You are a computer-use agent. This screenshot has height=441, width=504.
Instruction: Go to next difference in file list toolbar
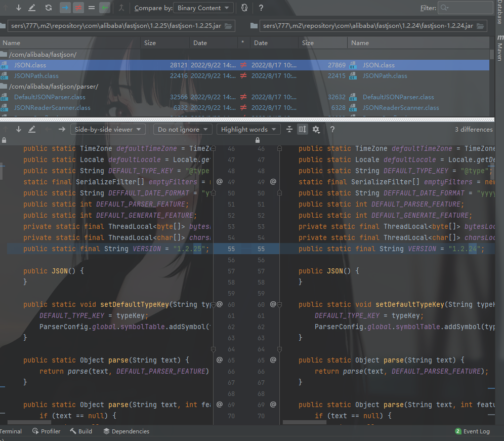(19, 8)
